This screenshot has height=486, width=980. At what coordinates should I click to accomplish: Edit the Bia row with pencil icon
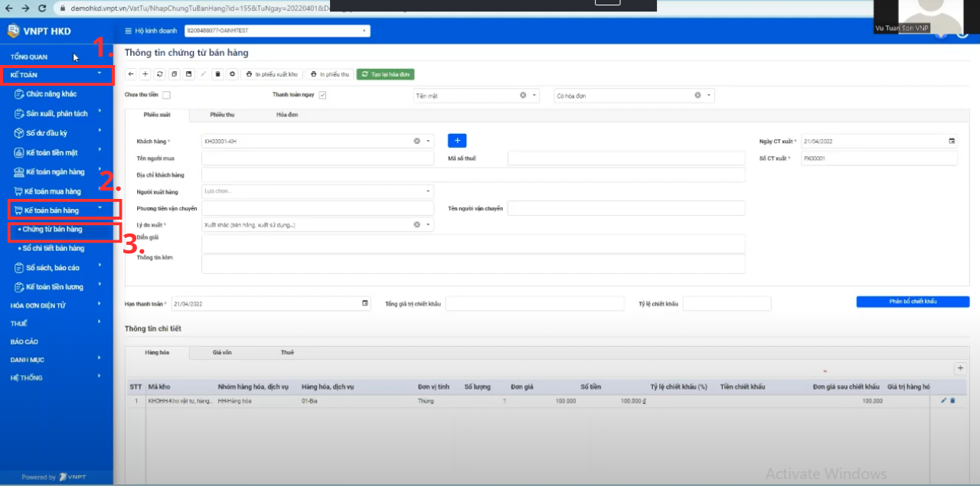coord(943,400)
